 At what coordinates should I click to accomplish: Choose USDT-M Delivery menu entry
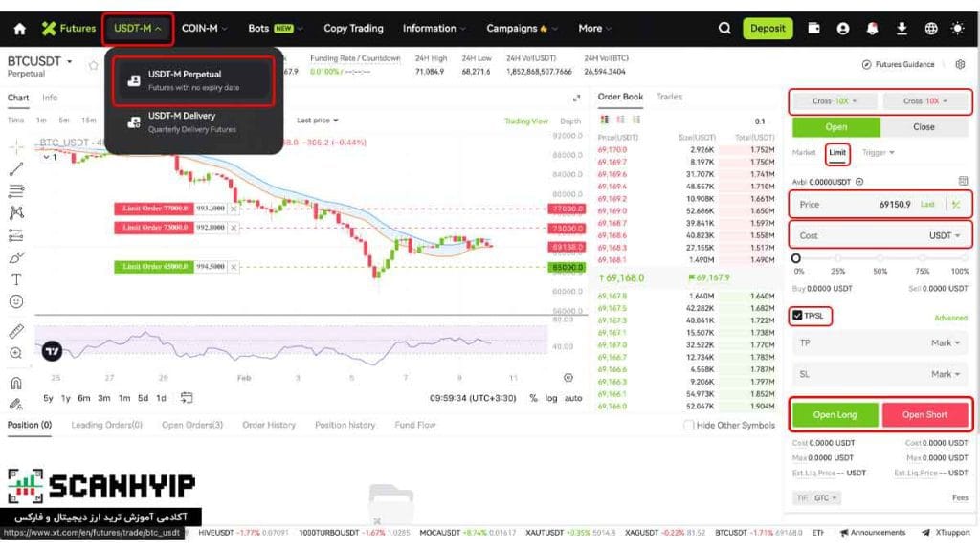pos(193,122)
